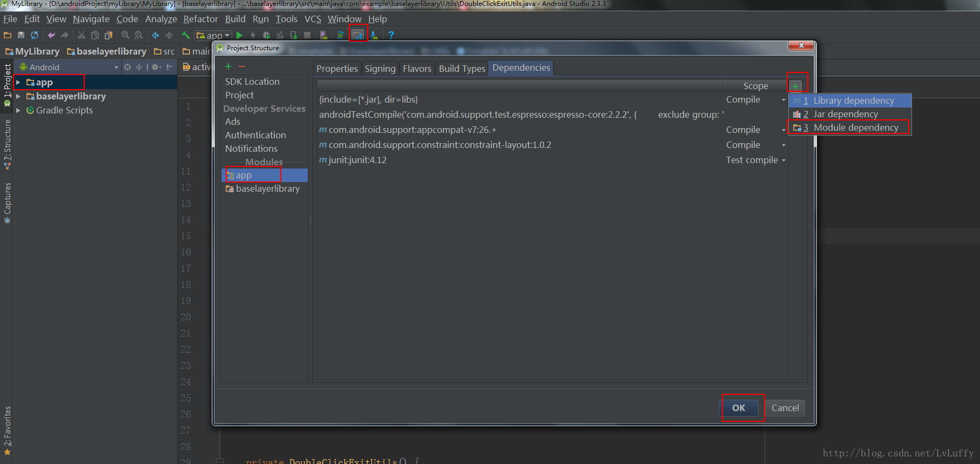
Task: Navigate Forward with the right arrow icon
Action: (x=169, y=35)
